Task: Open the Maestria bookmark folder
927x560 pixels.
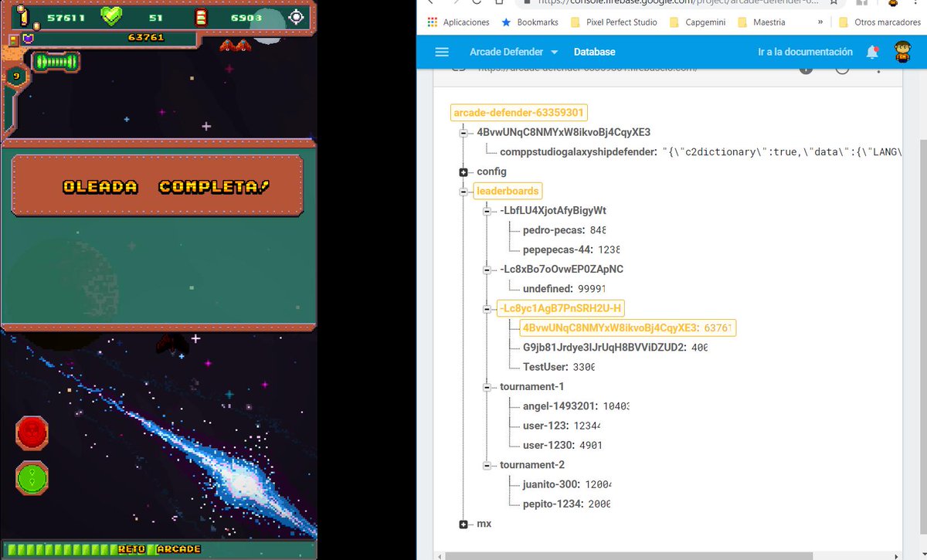Action: 761,22
